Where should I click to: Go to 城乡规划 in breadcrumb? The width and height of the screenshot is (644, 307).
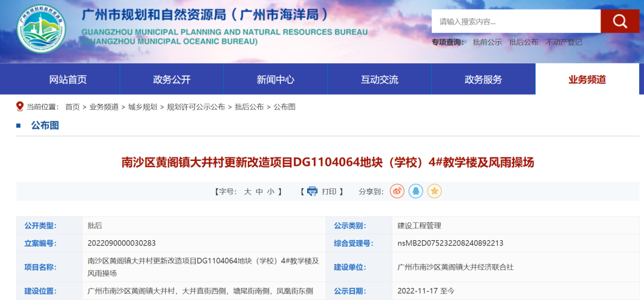pos(143,107)
